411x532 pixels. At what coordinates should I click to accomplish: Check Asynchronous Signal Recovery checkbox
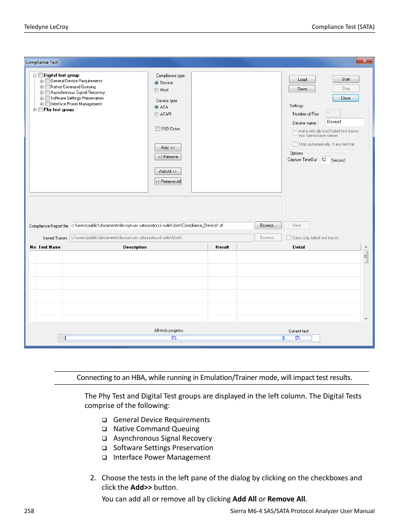click(x=47, y=93)
